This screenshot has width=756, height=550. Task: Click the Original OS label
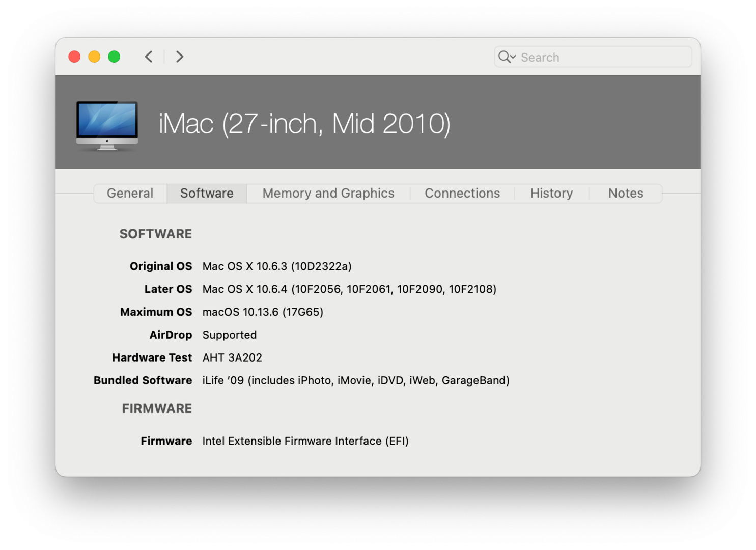[161, 266]
